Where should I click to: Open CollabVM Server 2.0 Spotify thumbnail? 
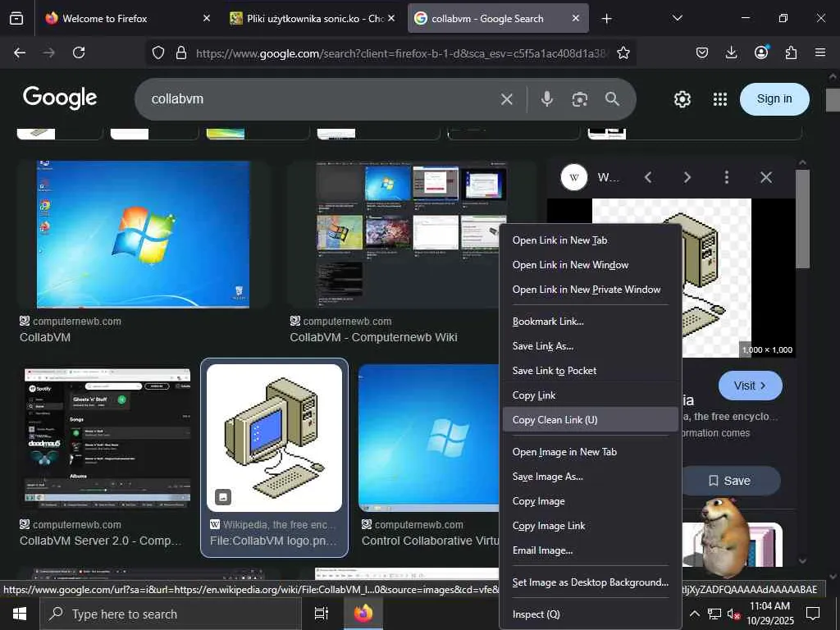(107, 437)
